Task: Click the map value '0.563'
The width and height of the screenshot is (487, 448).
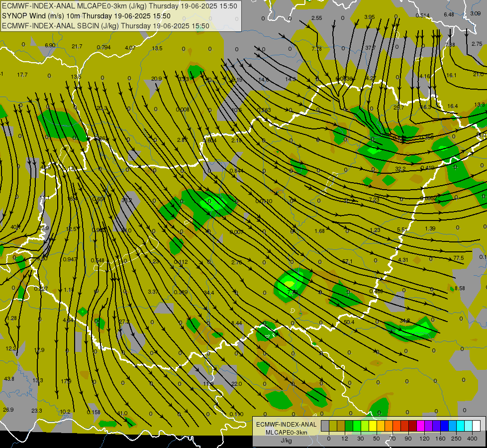Action: (x=264, y=110)
